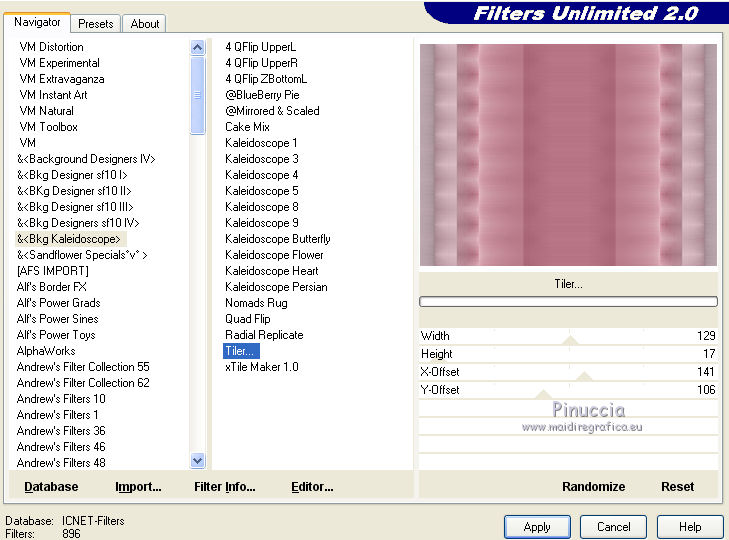729x540 pixels.
Task: Select Alf's Power Grads category
Action: tap(59, 303)
